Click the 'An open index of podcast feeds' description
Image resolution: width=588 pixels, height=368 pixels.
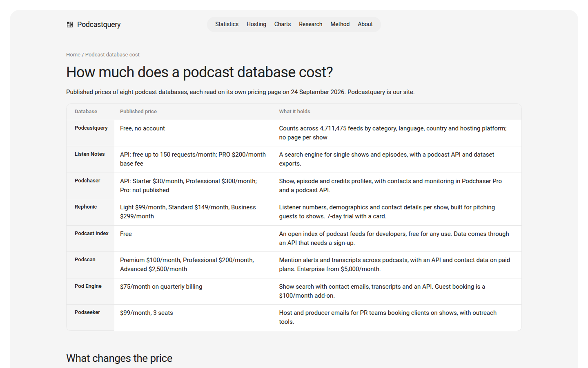(x=397, y=238)
